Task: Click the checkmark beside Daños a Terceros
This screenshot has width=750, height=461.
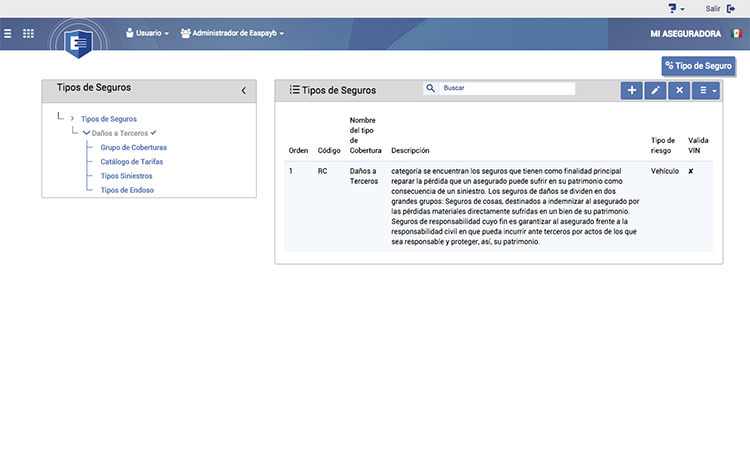Action: coord(153,133)
